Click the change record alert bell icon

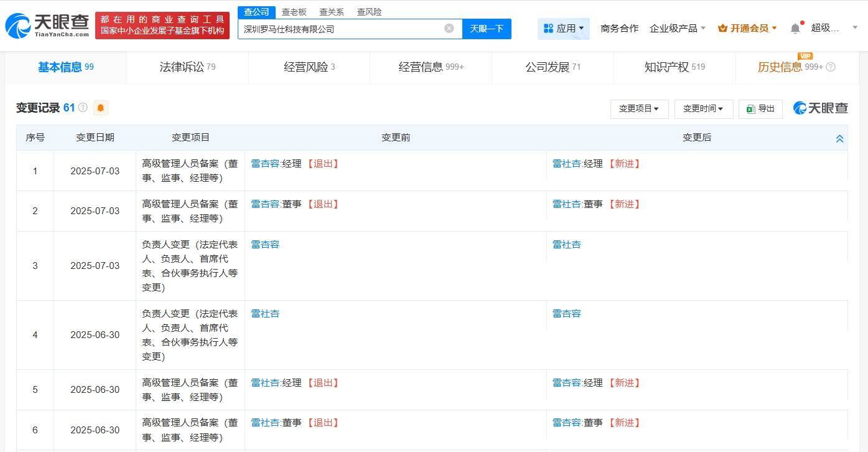pyautogui.click(x=101, y=108)
